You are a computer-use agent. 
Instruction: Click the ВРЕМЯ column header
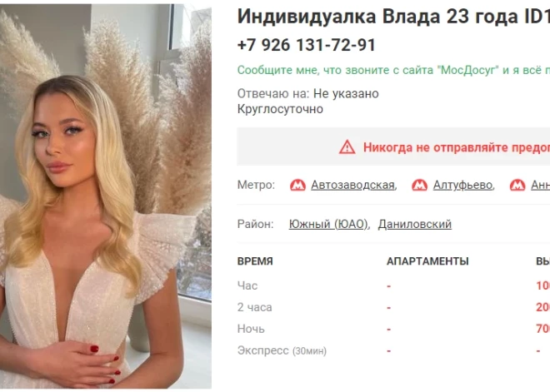[x=255, y=261]
